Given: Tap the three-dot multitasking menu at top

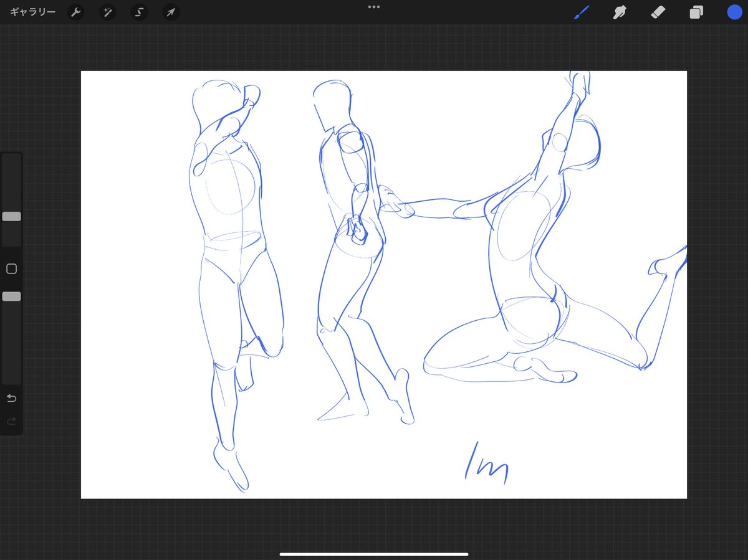Looking at the screenshot, I should (374, 7).
